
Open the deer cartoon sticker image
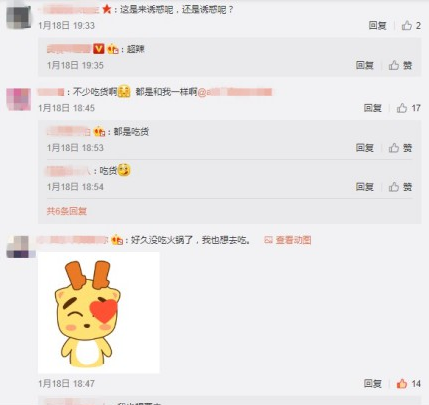tap(99, 312)
